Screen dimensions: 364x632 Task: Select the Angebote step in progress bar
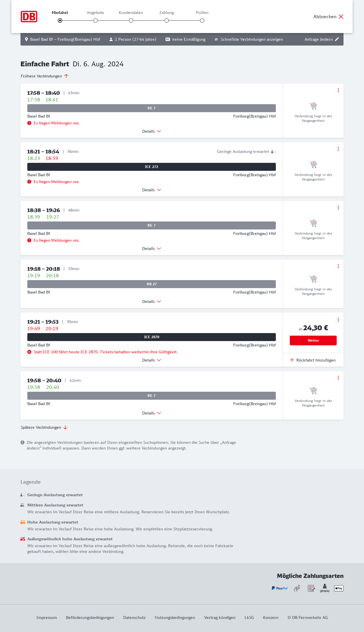coord(96,20)
